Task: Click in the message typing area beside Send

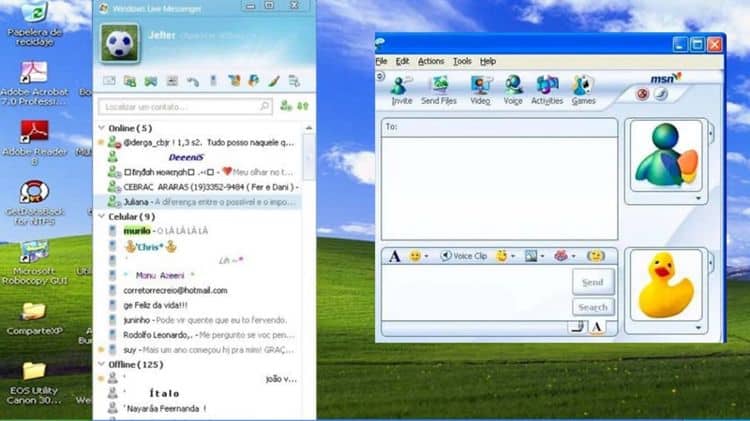Action: point(476,293)
